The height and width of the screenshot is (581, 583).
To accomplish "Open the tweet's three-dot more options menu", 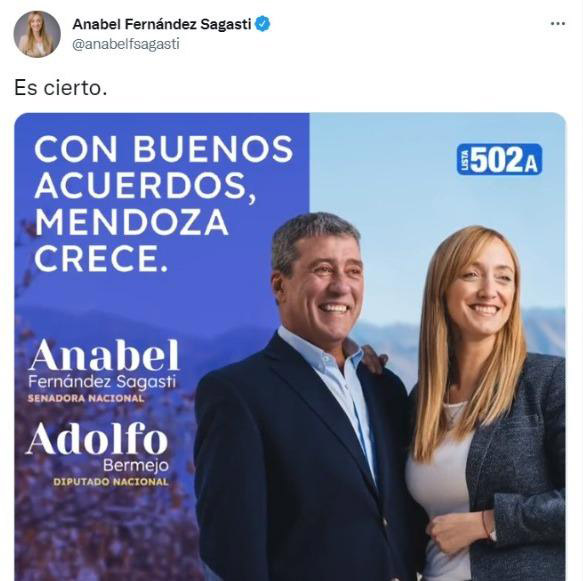I will coord(558,24).
